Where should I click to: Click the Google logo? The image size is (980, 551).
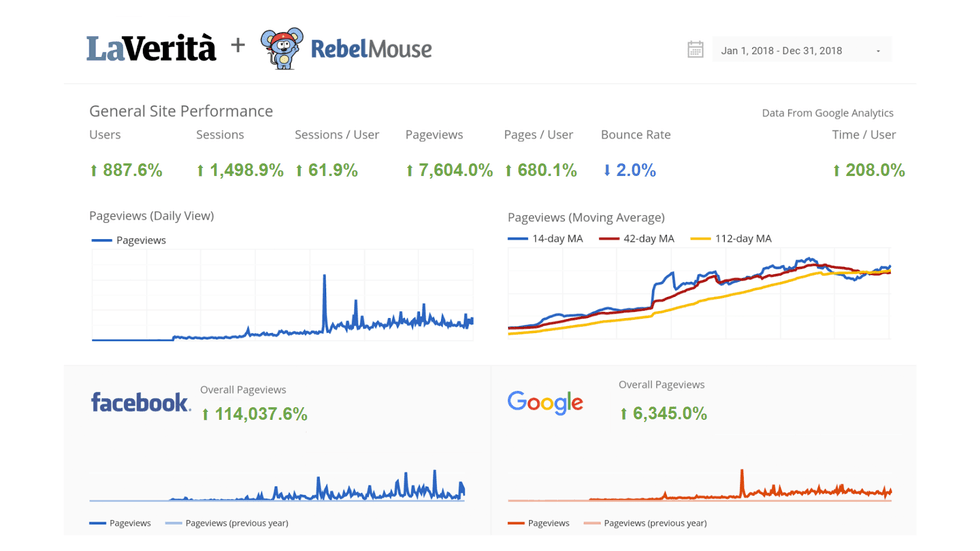[545, 402]
